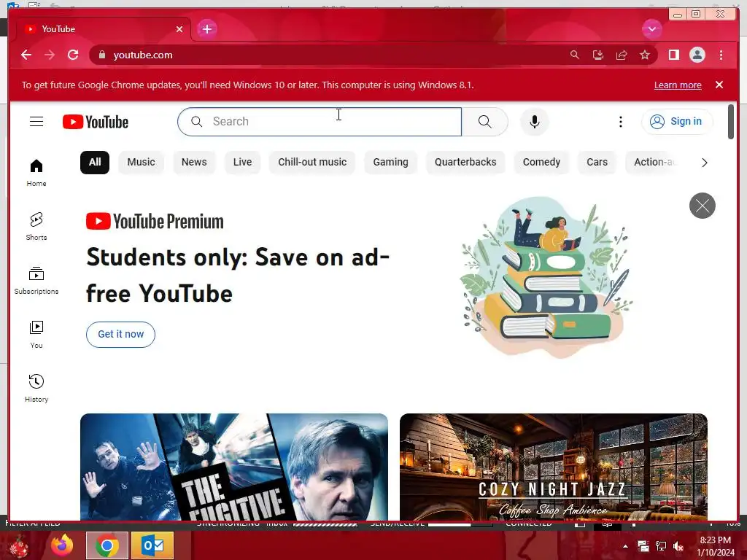This screenshot has height=560, width=747.
Task: Click the search magnifier button beside the search field
Action: [484, 122]
